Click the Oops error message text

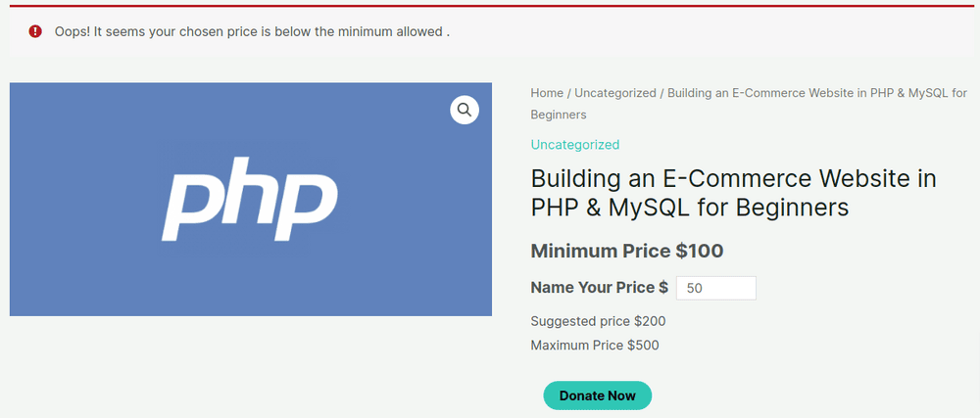252,31
